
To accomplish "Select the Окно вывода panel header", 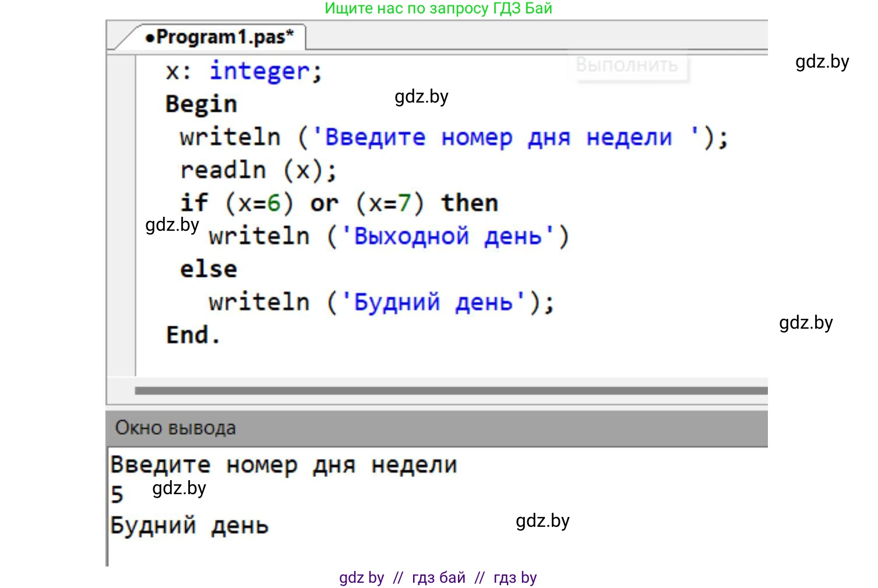I will click(x=175, y=428).
